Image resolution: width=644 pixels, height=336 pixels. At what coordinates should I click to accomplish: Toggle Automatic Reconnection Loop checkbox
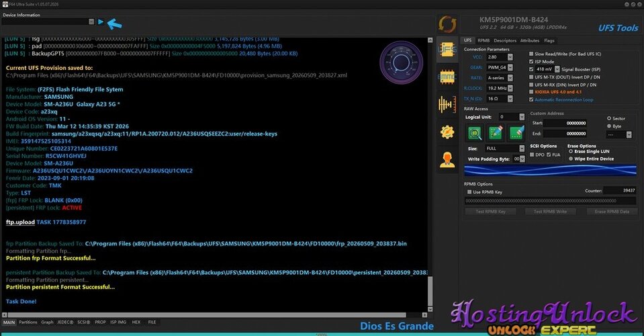[x=531, y=99]
